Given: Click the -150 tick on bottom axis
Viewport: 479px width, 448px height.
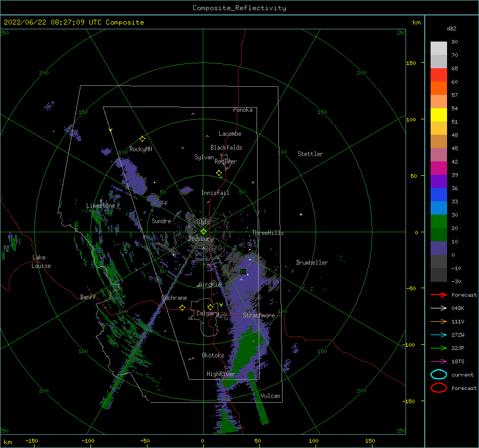Looking at the screenshot, I should (x=31, y=441).
